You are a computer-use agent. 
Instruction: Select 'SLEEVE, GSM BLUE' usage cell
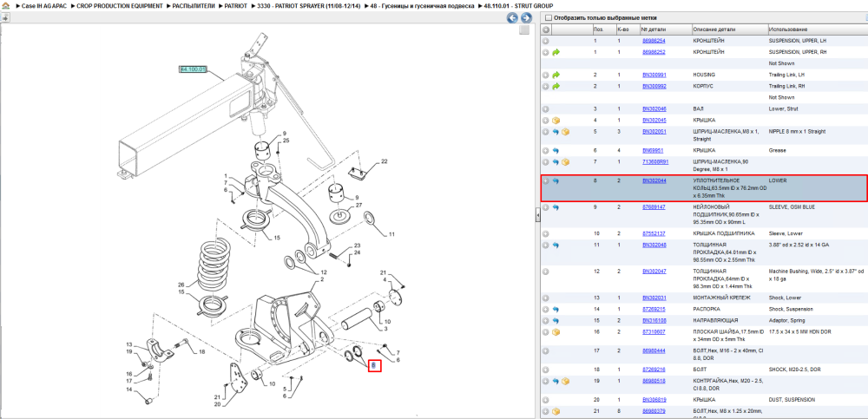(x=793, y=207)
